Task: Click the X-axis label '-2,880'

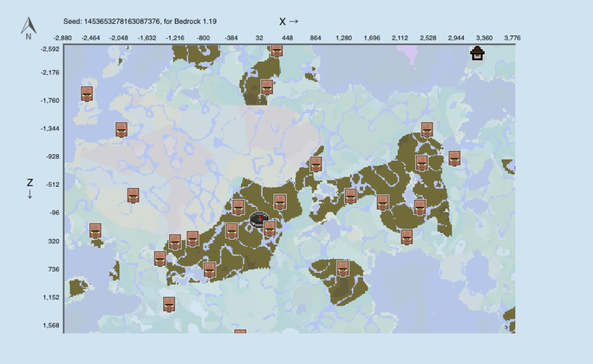Action: tap(62, 38)
